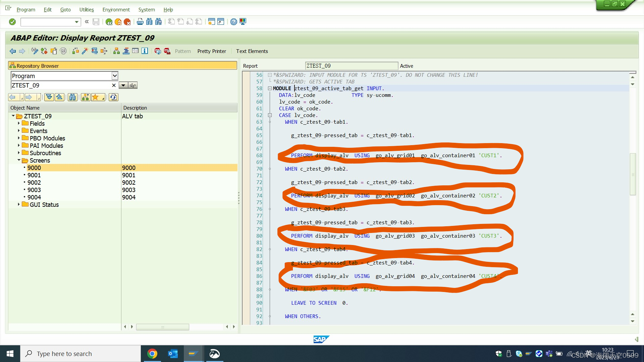
Task: Open Text Elements for the report
Action: [x=252, y=51]
